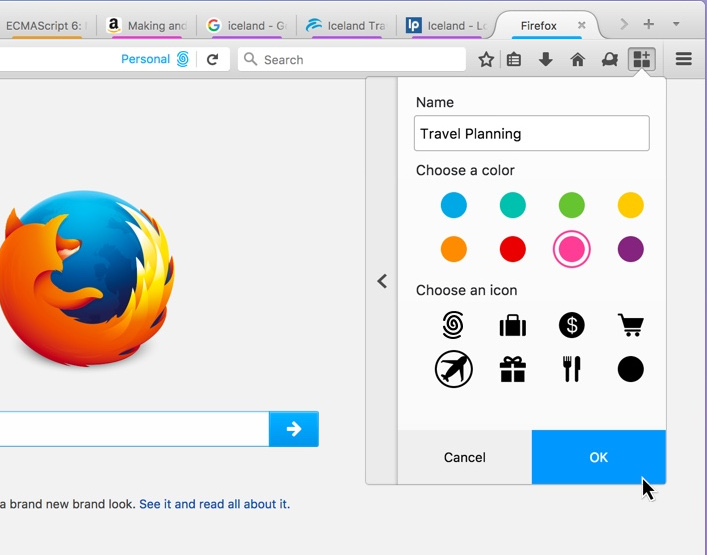Pick the blue color swatch
This screenshot has height=555, width=707.
454,205
